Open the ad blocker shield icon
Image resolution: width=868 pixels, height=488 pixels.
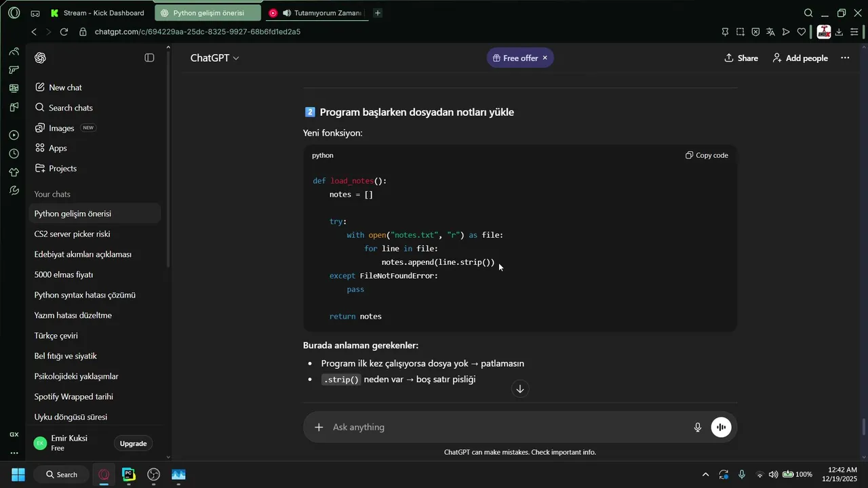755,32
